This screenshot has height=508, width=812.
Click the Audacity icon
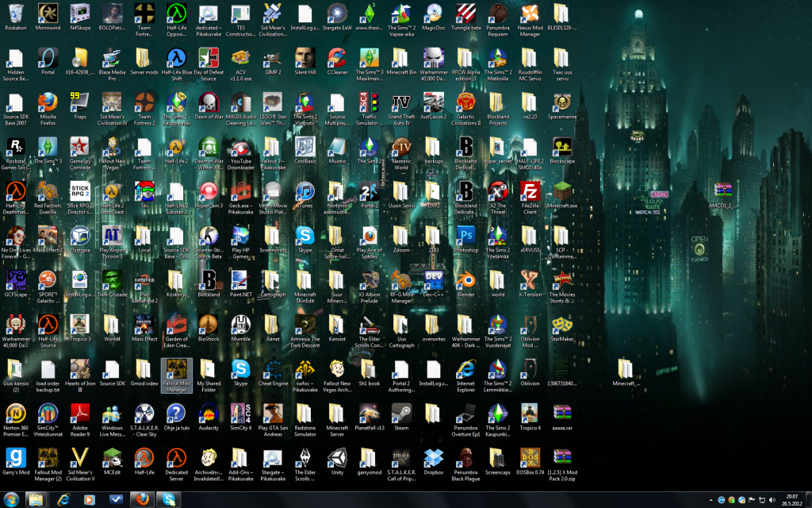(209, 418)
